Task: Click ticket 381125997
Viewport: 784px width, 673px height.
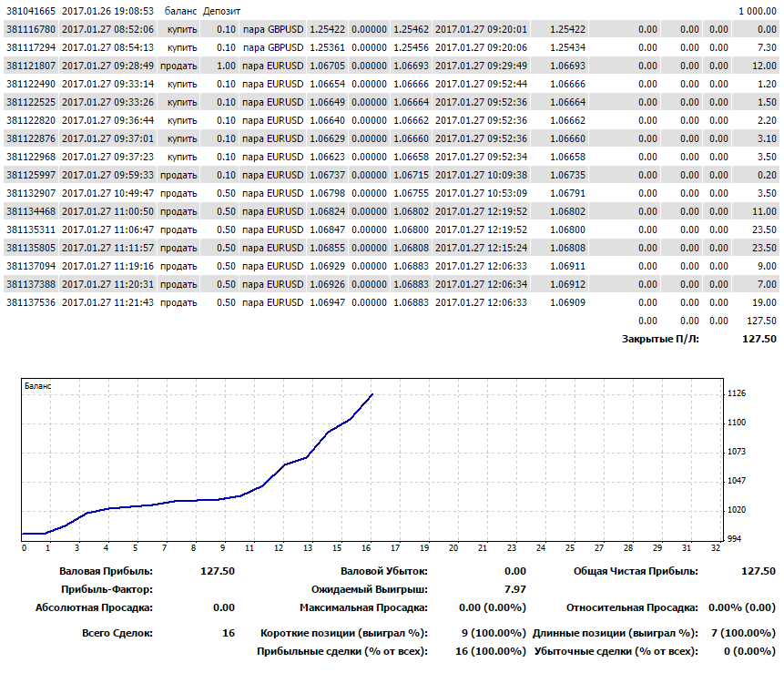Action: click(30, 175)
